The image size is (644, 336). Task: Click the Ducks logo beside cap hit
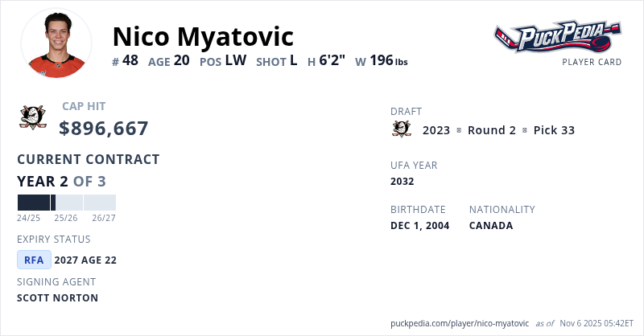click(33, 117)
